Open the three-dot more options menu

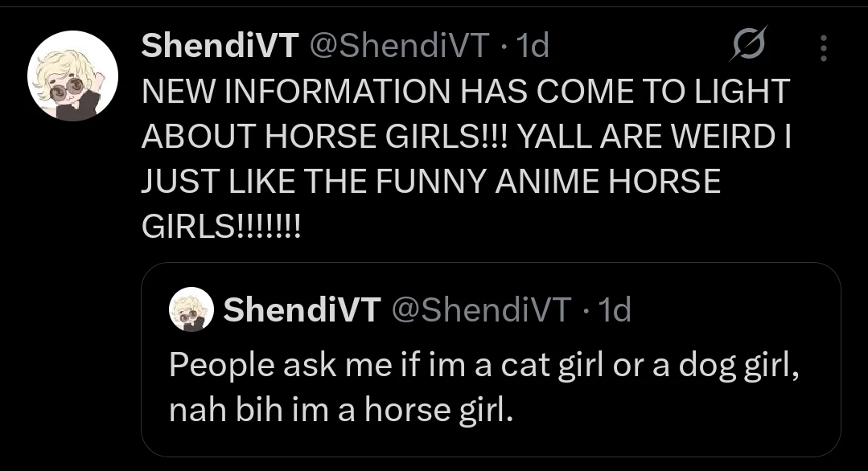point(824,48)
